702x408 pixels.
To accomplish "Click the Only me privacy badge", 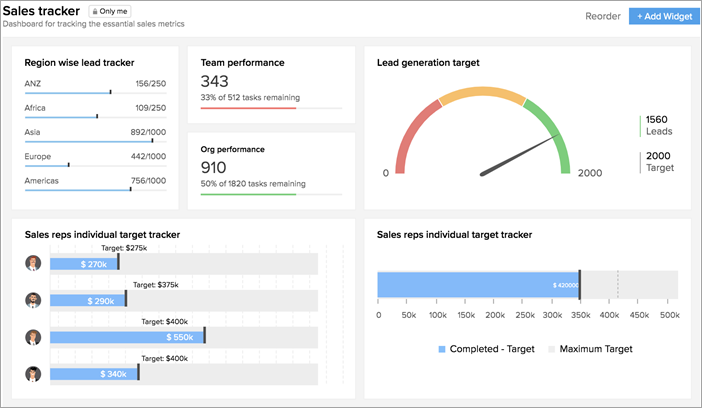I will click(110, 11).
